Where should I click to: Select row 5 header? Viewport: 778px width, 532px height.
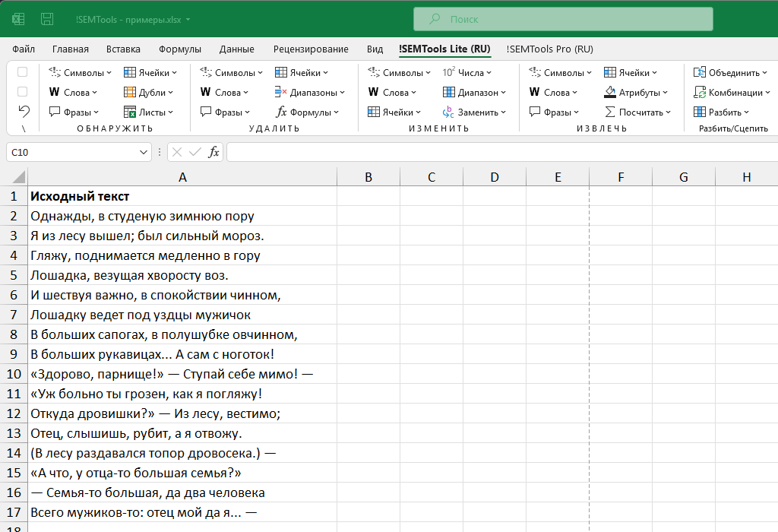(14, 275)
